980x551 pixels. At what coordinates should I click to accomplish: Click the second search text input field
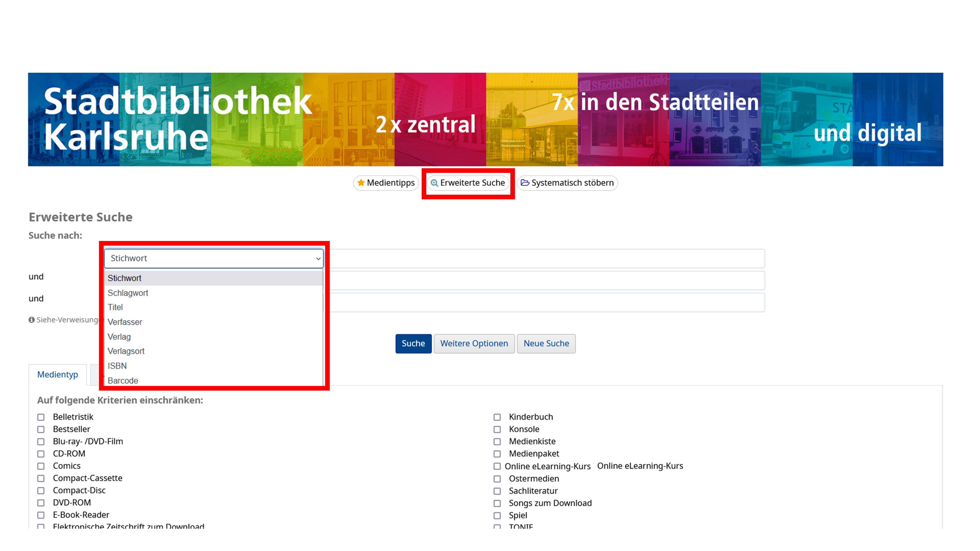[x=547, y=281]
